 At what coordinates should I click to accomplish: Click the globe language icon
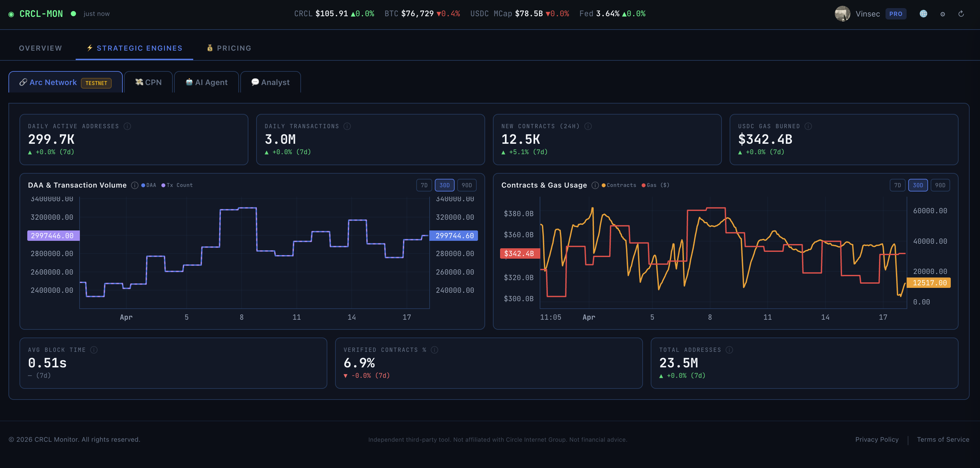click(923, 14)
